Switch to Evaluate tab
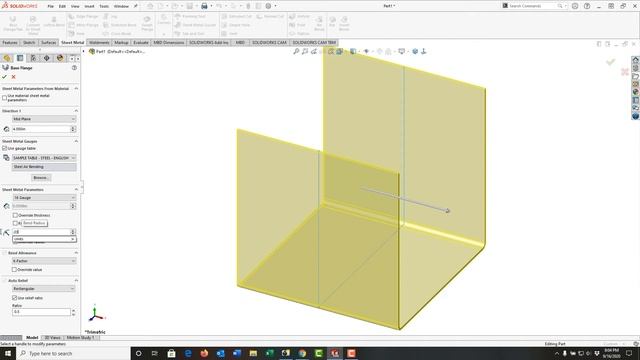The height and width of the screenshot is (360, 640). [x=141, y=42]
